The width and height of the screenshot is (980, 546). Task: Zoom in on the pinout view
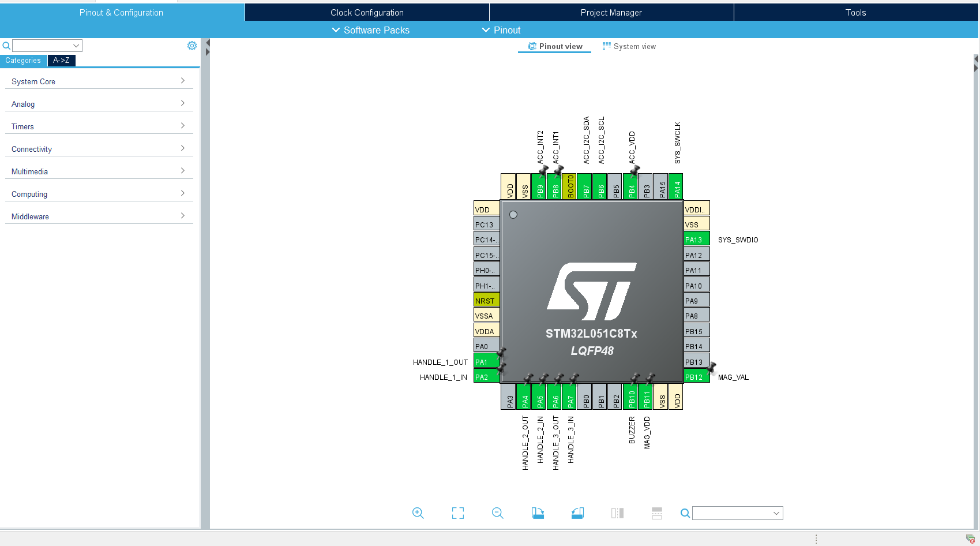418,513
